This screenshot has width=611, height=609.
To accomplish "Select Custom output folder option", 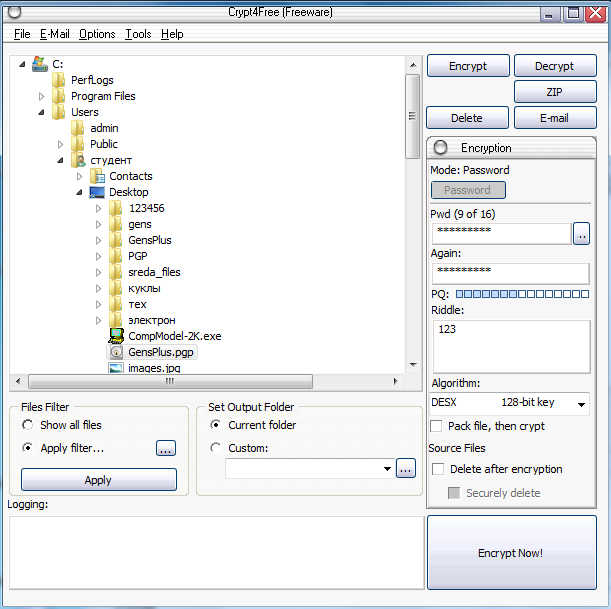I will point(215,448).
